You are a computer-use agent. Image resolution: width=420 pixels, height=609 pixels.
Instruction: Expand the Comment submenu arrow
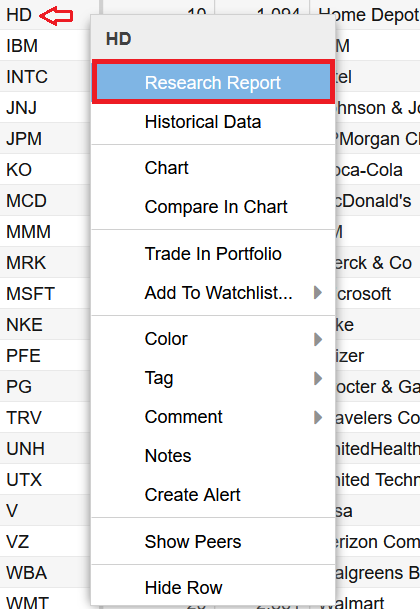pyautogui.click(x=317, y=417)
